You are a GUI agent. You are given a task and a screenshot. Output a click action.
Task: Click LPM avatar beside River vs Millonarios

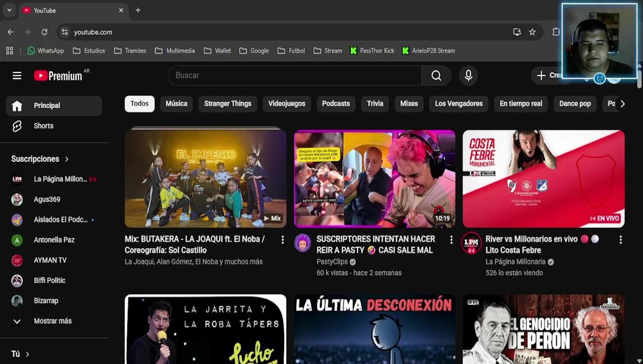(x=471, y=243)
